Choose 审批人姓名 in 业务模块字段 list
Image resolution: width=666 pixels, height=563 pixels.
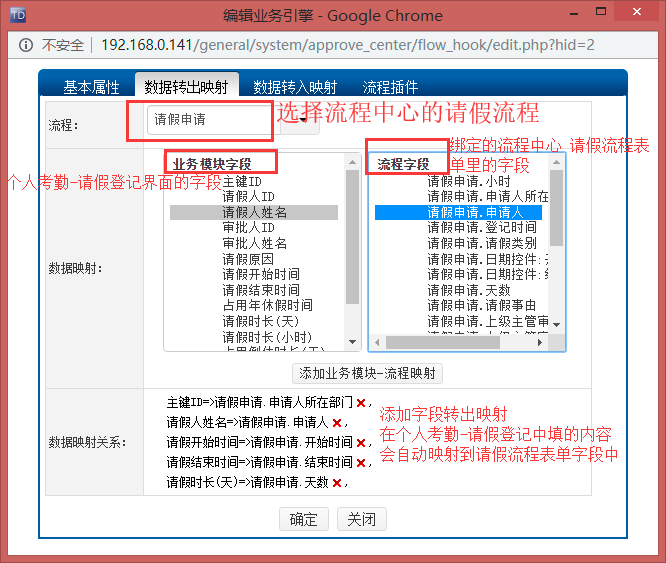[254, 243]
